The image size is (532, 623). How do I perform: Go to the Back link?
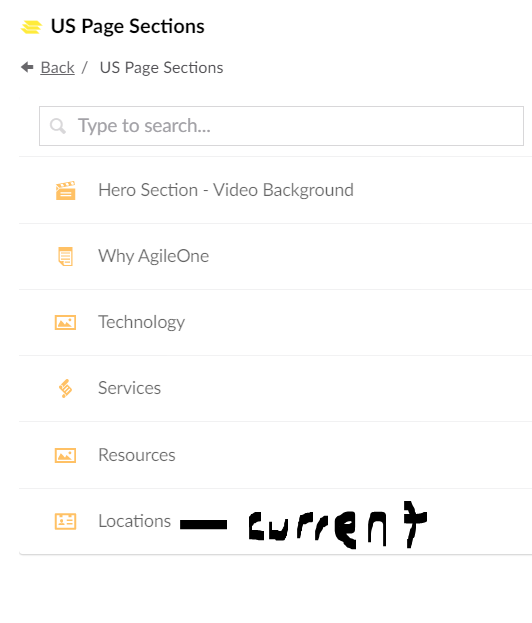click(58, 68)
